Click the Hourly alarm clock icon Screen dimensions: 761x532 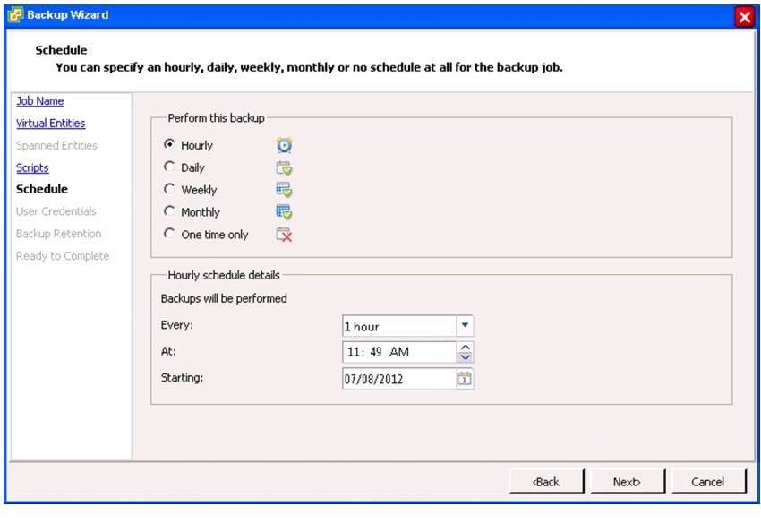[x=284, y=145]
